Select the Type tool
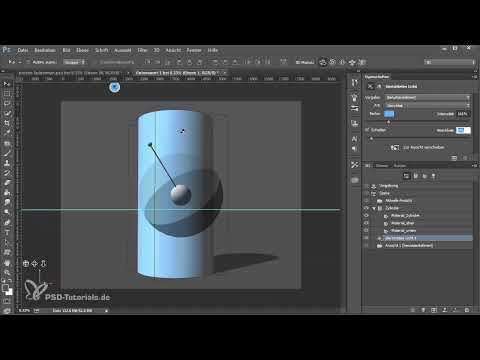 click(x=7, y=232)
